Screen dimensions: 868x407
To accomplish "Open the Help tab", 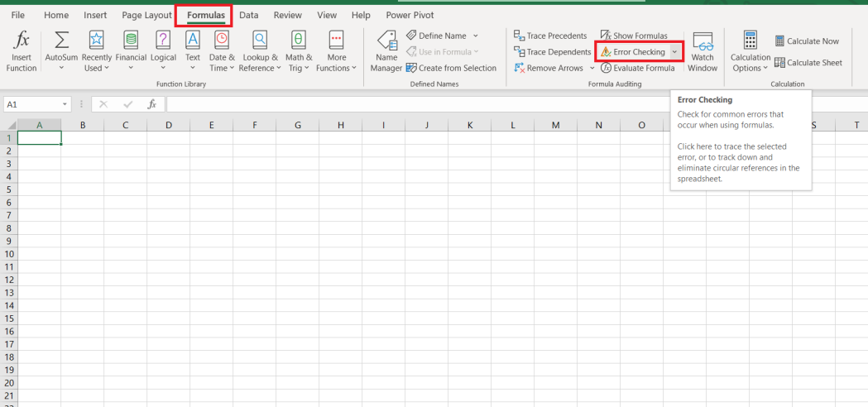I will (361, 15).
